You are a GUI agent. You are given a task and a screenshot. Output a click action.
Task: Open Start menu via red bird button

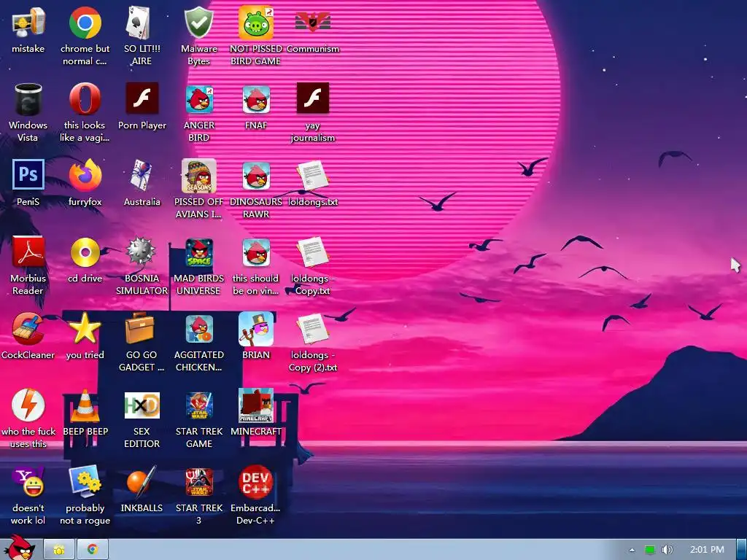[20, 548]
